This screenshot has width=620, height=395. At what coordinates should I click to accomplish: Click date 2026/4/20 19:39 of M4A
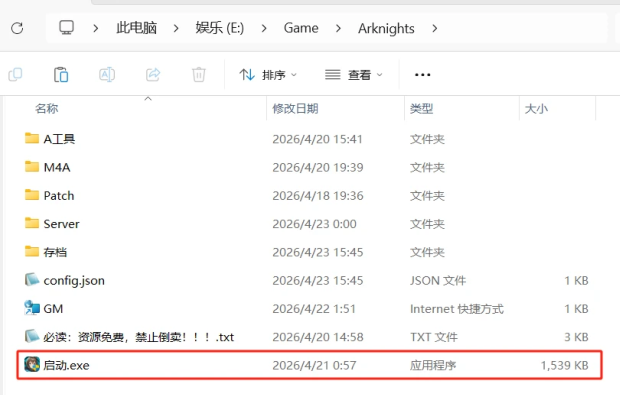[x=318, y=167]
